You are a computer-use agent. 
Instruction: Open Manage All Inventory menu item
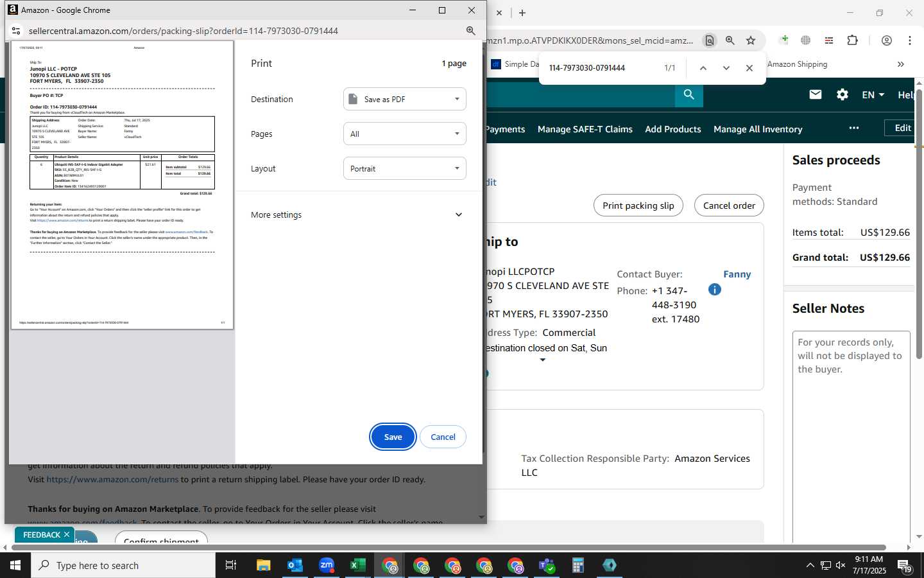tap(758, 129)
